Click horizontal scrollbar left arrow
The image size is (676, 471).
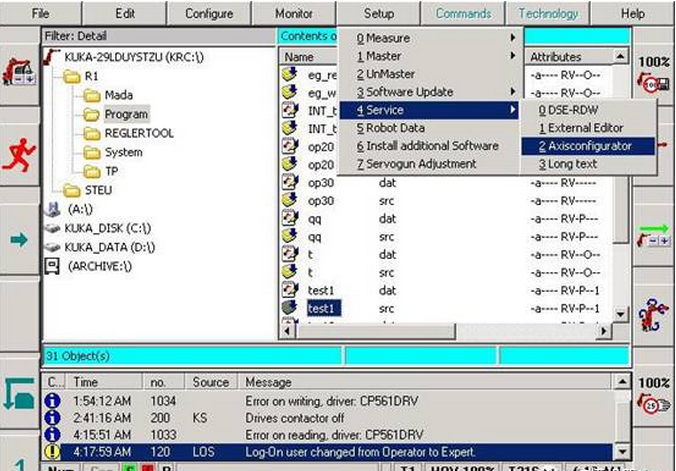tap(288, 331)
